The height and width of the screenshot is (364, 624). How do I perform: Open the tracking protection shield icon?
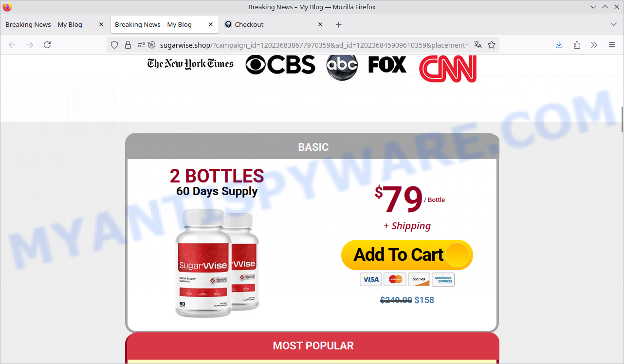click(x=114, y=45)
